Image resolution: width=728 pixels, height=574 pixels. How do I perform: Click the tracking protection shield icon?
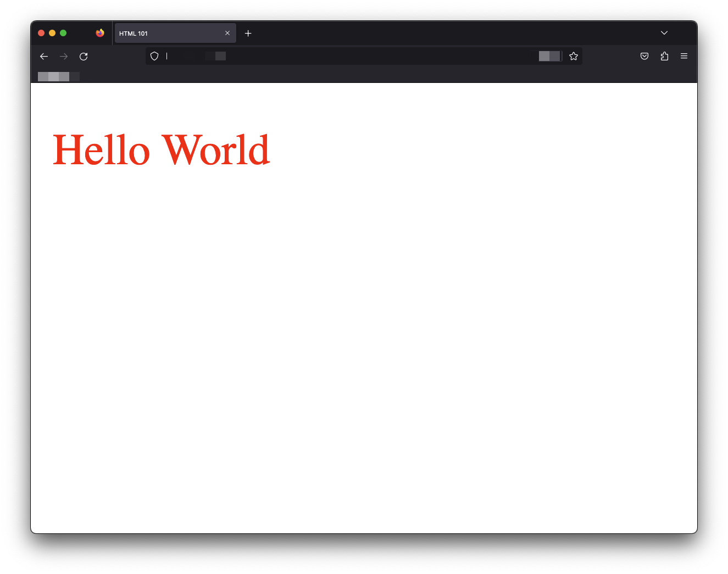point(154,55)
